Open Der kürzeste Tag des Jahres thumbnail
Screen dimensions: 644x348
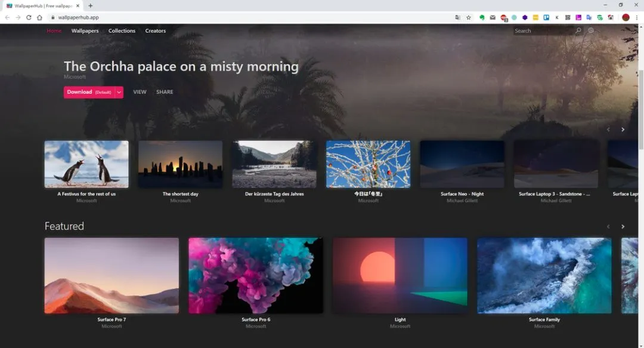click(274, 164)
